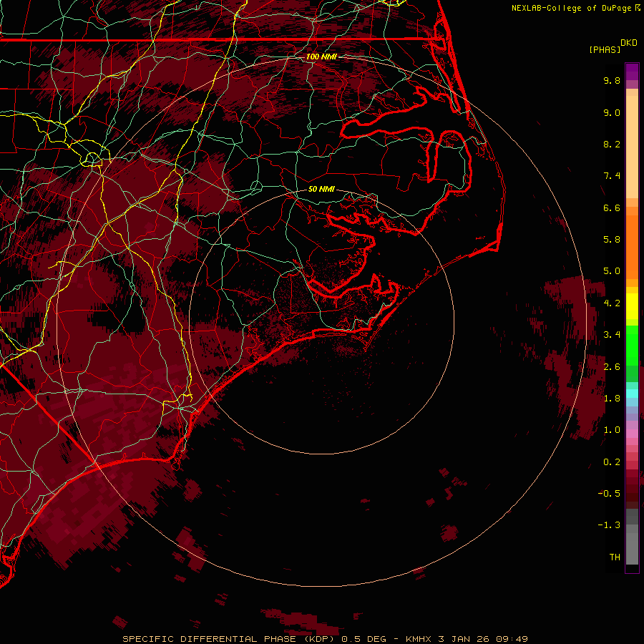Click the 0.2 value on the legend
Viewport: 644px width, 644px height.
pos(612,462)
